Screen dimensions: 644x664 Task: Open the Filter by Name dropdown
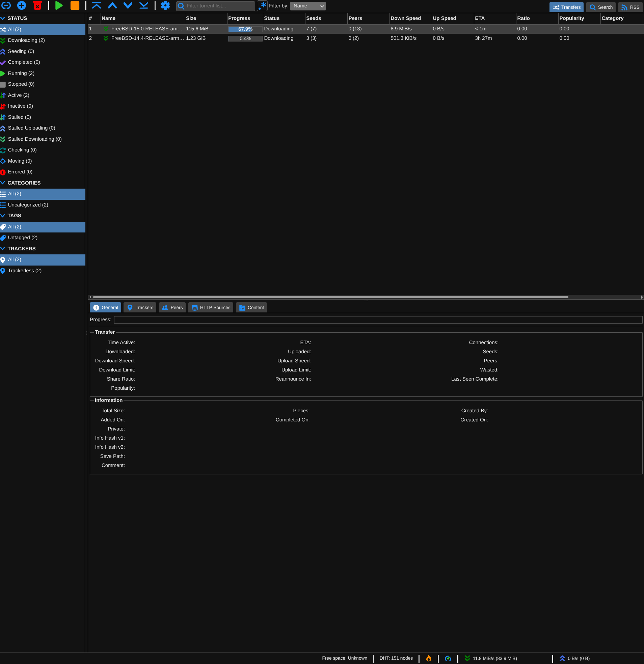coord(308,6)
